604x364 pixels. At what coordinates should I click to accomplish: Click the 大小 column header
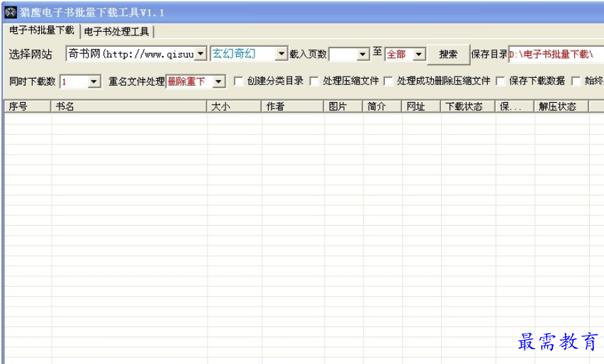(234, 107)
